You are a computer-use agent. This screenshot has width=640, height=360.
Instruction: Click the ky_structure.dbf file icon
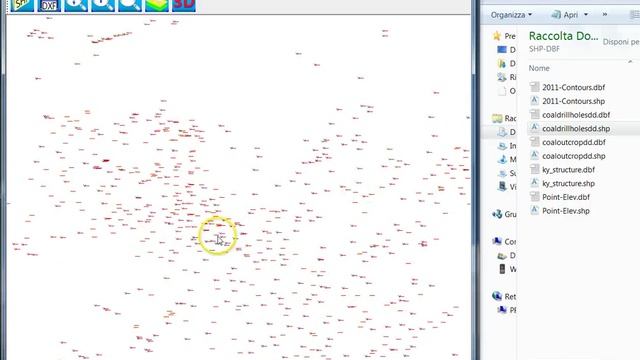pyautogui.click(x=534, y=169)
